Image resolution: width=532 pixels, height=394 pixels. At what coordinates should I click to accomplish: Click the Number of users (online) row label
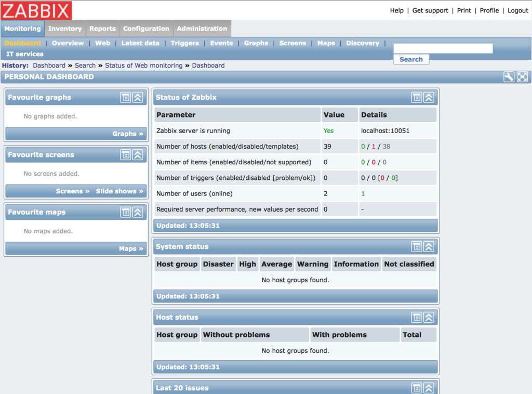(194, 193)
